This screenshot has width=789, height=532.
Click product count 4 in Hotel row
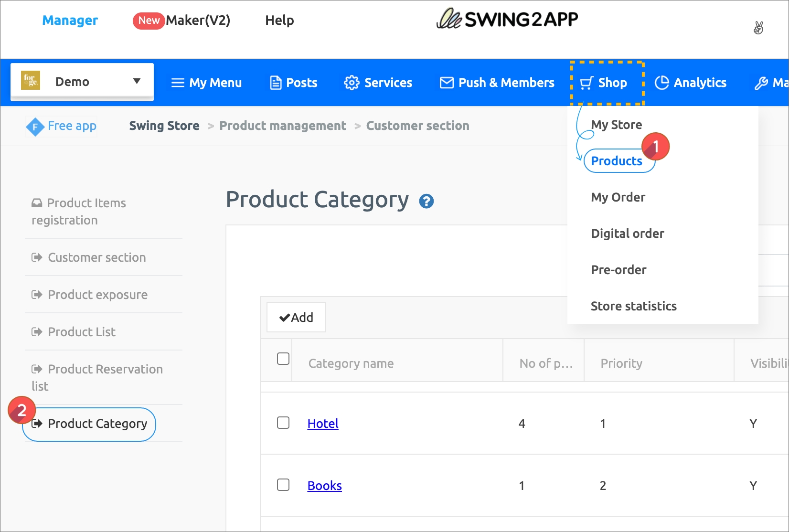[x=522, y=424]
